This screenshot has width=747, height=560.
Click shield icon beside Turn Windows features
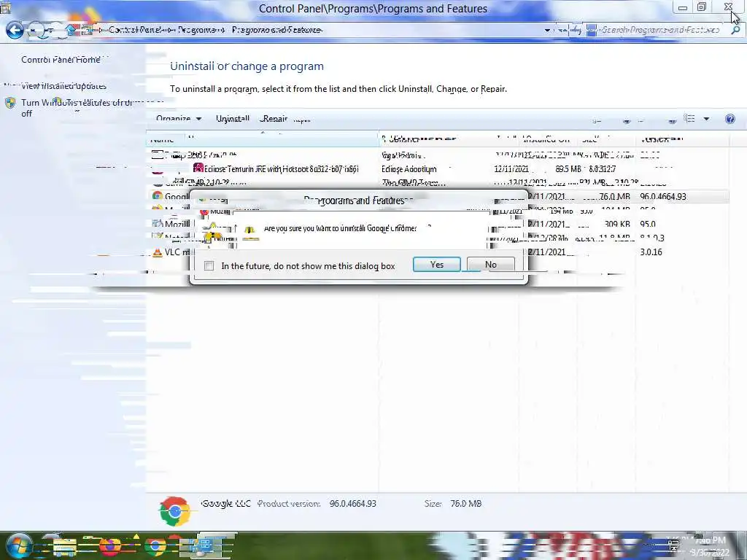[x=10, y=103]
